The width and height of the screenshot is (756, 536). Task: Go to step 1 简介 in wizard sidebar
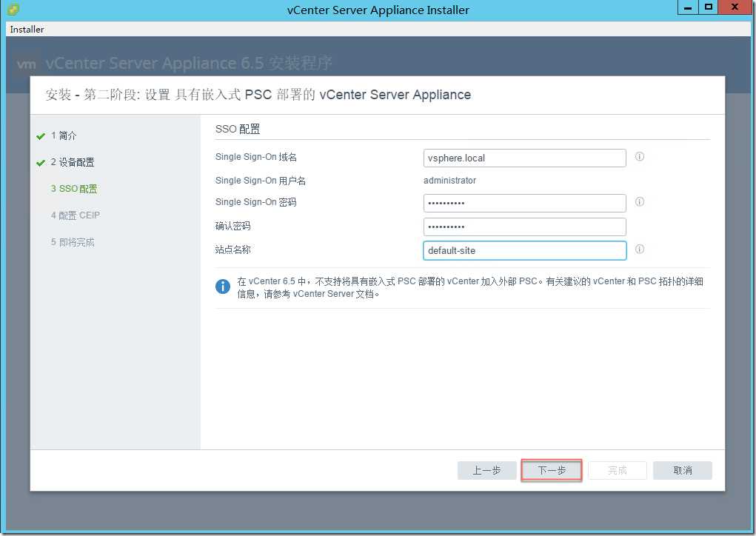pyautogui.click(x=64, y=136)
